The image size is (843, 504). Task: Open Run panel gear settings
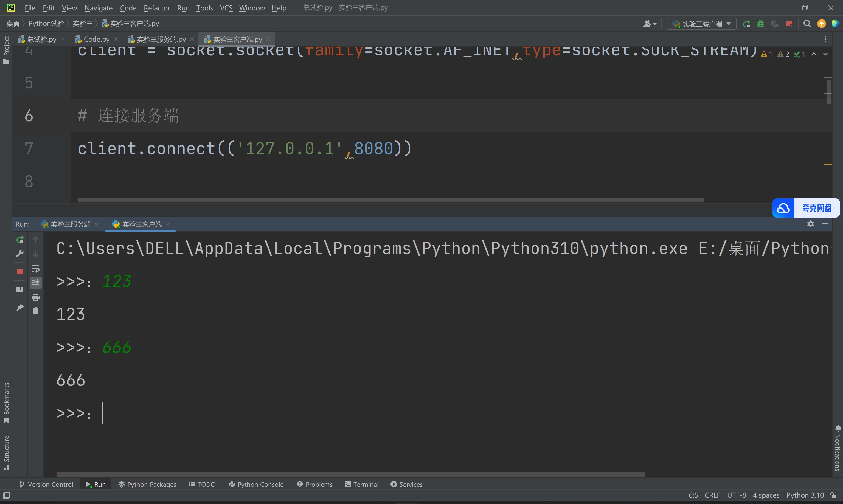pyautogui.click(x=810, y=224)
